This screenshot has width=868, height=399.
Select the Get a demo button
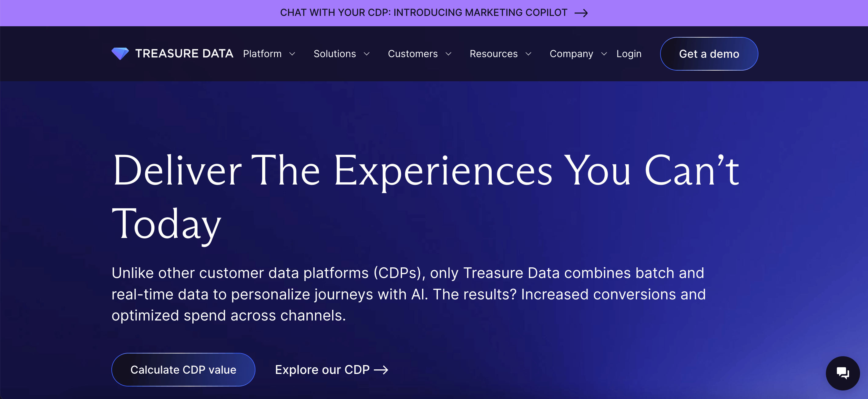coord(709,54)
